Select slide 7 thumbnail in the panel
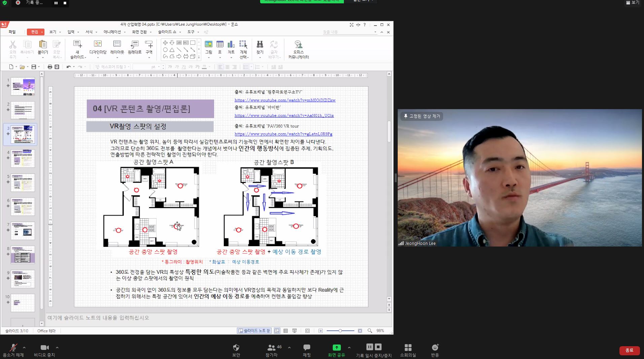644x359 pixels. pyautogui.click(x=23, y=230)
